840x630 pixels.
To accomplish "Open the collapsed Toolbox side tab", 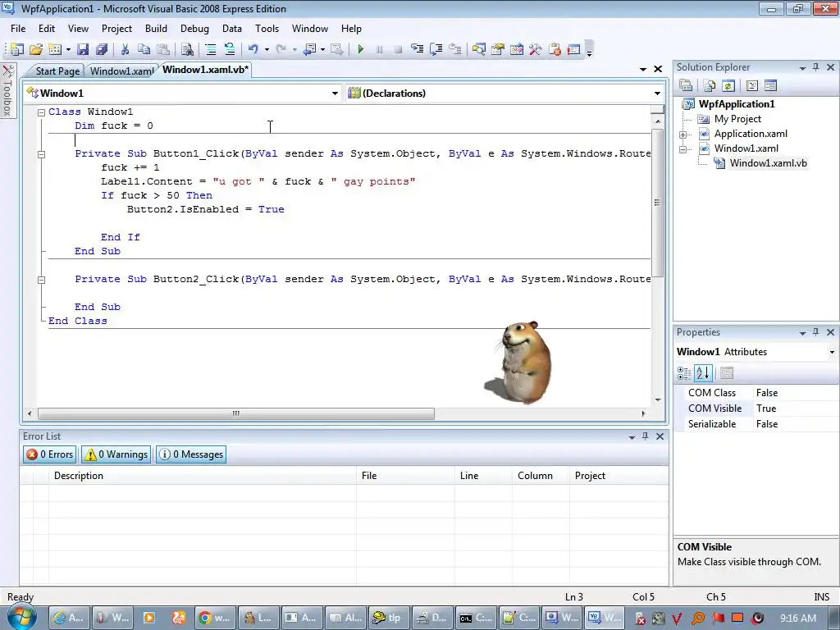I will coord(7,91).
